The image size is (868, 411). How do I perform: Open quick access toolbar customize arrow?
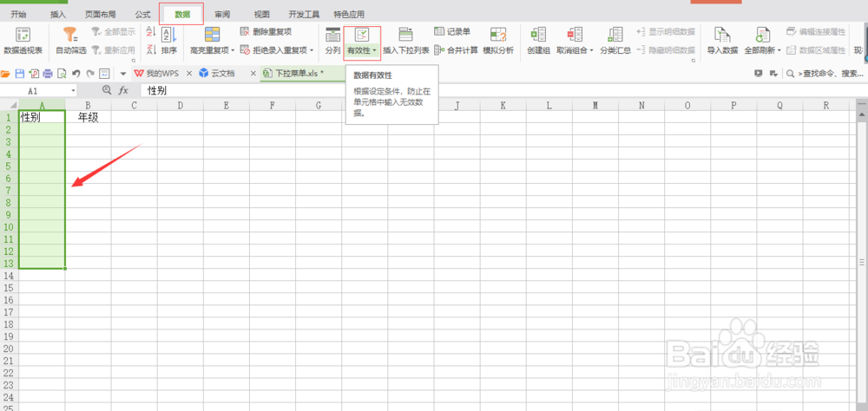tap(123, 73)
